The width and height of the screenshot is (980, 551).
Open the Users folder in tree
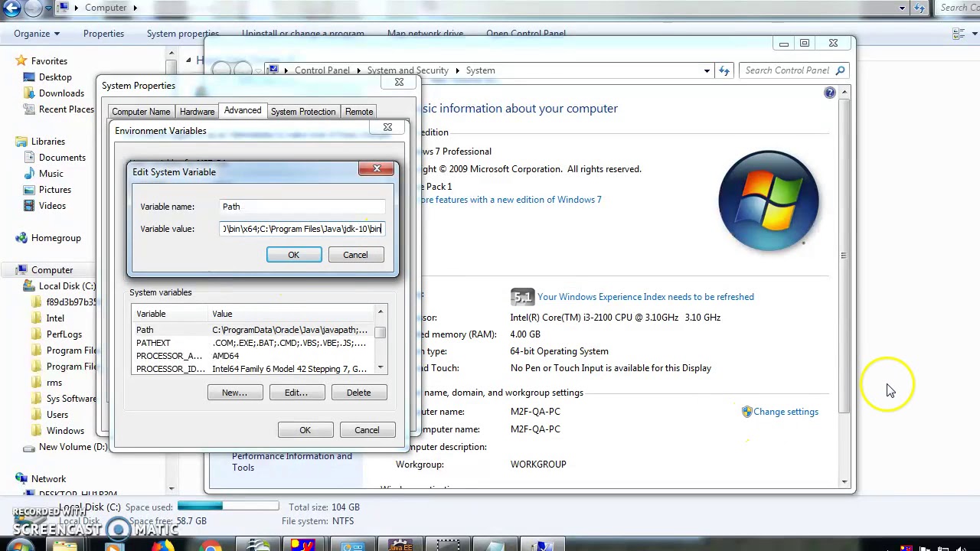pyautogui.click(x=57, y=415)
